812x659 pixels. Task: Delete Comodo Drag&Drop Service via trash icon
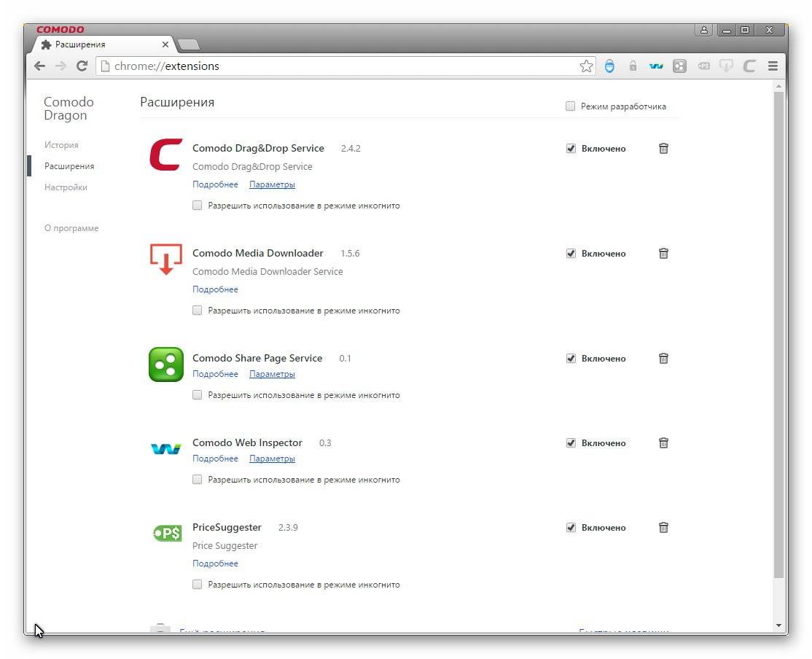coord(663,149)
